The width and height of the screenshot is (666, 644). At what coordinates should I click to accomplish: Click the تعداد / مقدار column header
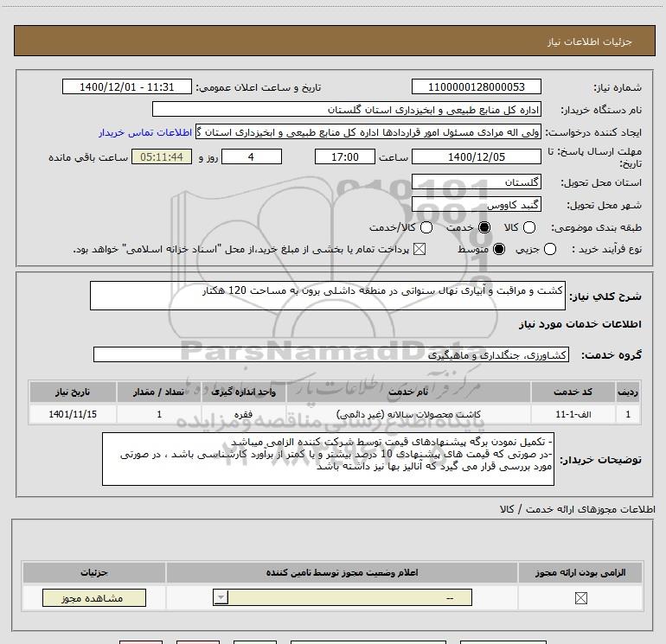pos(159,392)
